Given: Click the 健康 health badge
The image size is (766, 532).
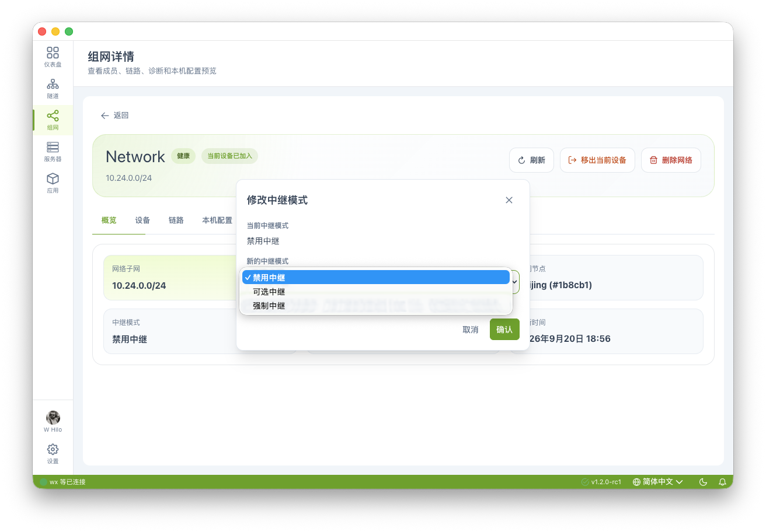Looking at the screenshot, I should tap(183, 156).
